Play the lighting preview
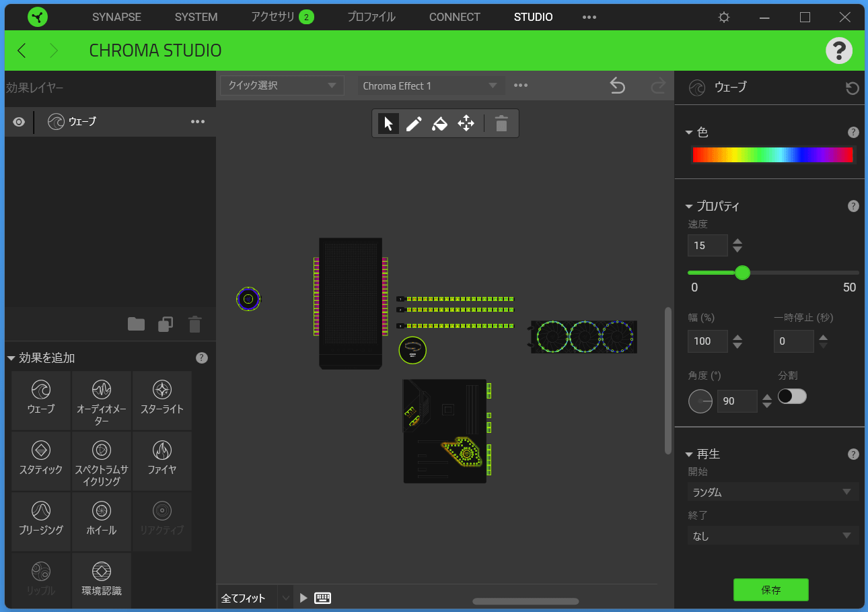 [303, 598]
